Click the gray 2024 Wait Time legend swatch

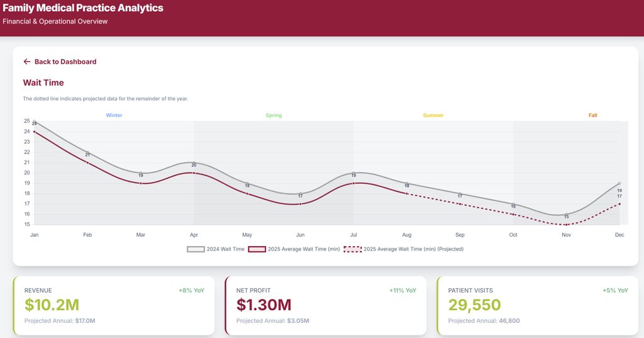pos(196,249)
